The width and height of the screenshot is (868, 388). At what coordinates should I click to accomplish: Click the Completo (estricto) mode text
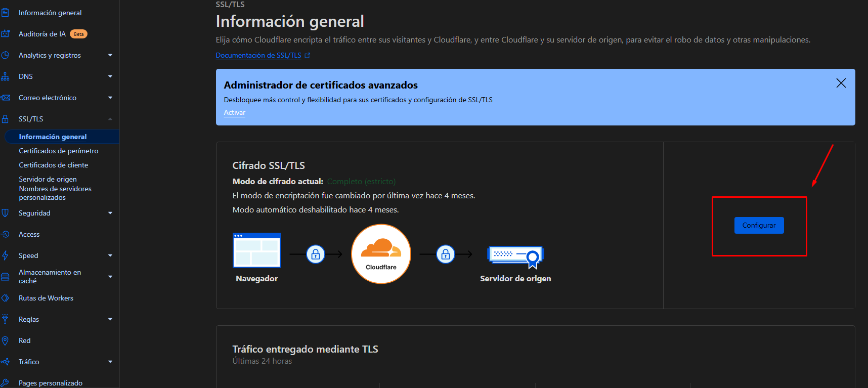(361, 181)
